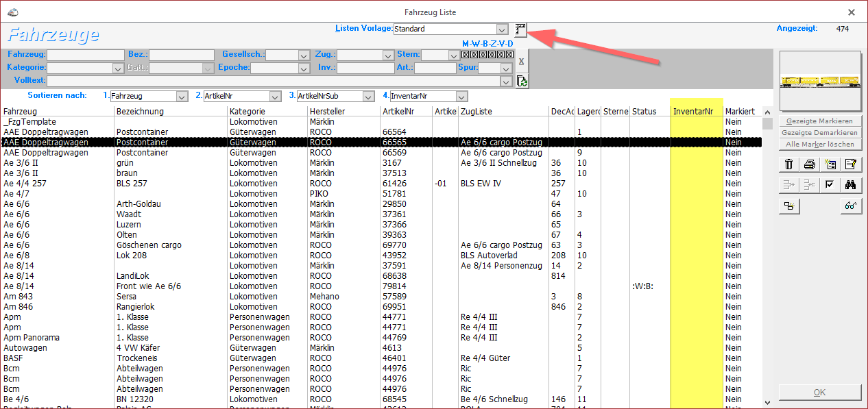Clear filters with the X button
The height and width of the screenshot is (409, 868).
[x=521, y=61]
